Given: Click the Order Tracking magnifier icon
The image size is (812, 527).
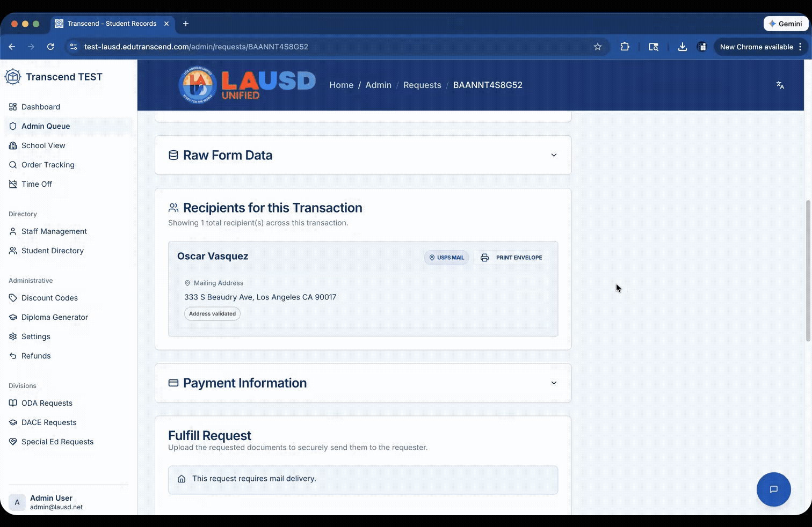Looking at the screenshot, I should 13,165.
